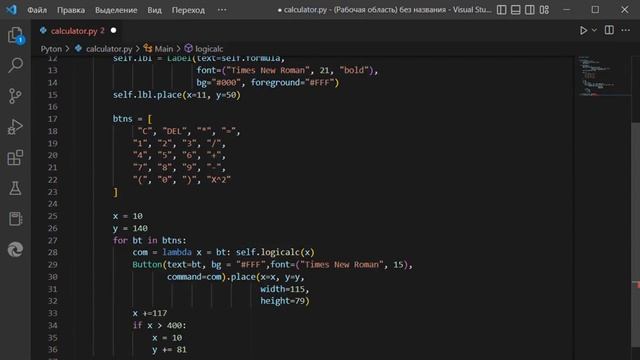The image size is (640, 360).
Task: Click "Button" call on line 29
Action: tap(147, 264)
